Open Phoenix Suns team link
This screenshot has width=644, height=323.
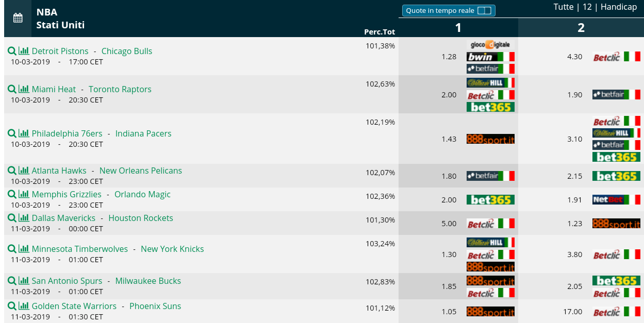[155, 306]
